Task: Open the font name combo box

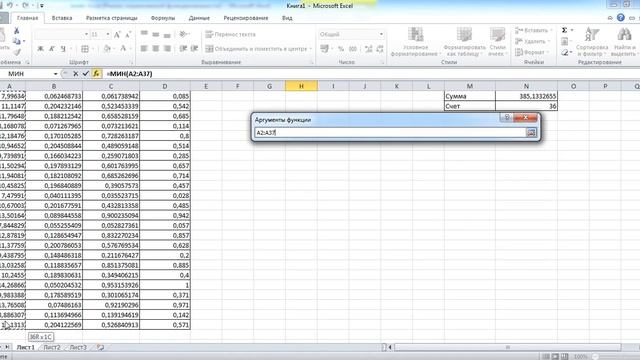Action: tap(62, 35)
